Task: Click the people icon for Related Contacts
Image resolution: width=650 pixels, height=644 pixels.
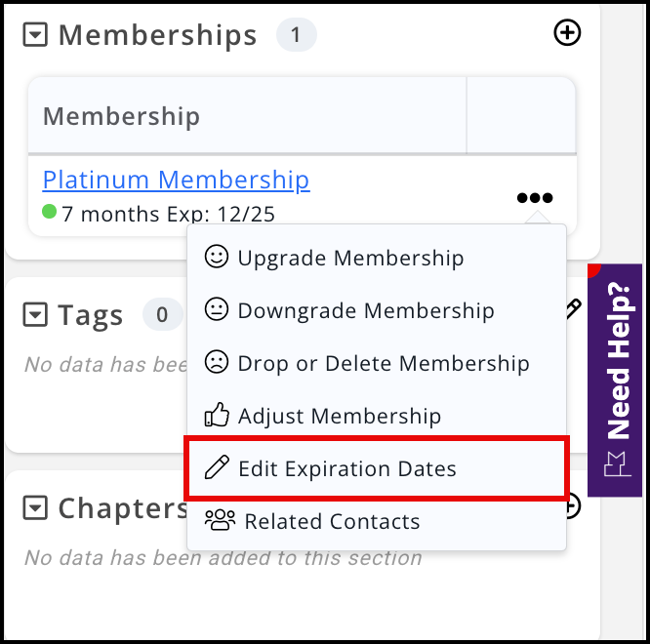Action: [220, 520]
